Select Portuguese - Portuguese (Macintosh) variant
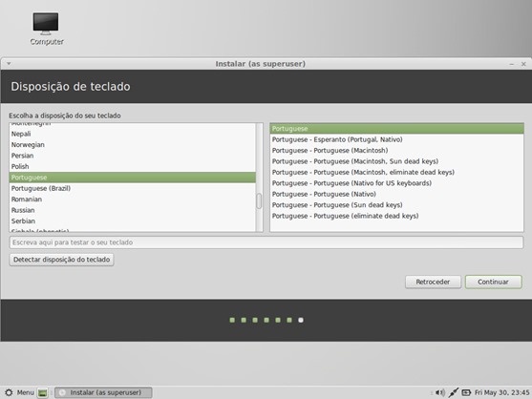532x399 pixels. click(x=396, y=150)
